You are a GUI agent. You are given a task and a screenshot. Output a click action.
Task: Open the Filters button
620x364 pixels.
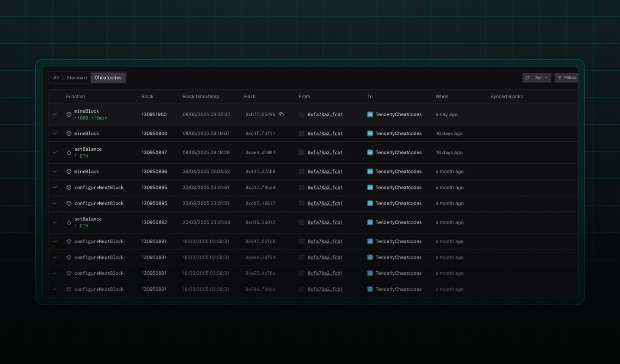point(566,78)
